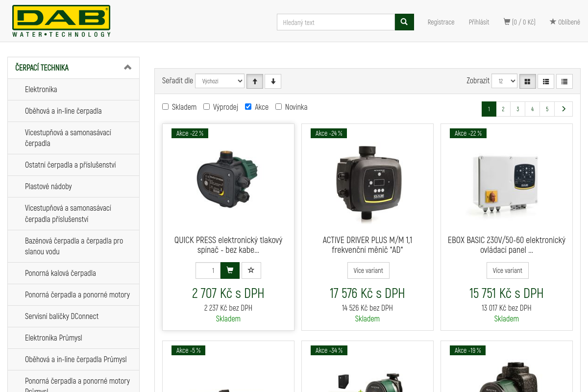This screenshot has width=588, height=392.
Task: Click the Přihlásit login link
Action: pos(479,22)
